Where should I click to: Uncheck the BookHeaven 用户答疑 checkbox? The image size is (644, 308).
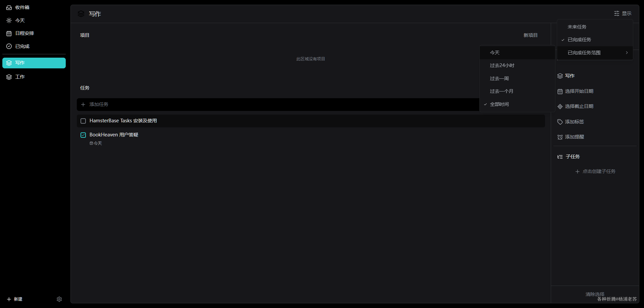coord(83,135)
